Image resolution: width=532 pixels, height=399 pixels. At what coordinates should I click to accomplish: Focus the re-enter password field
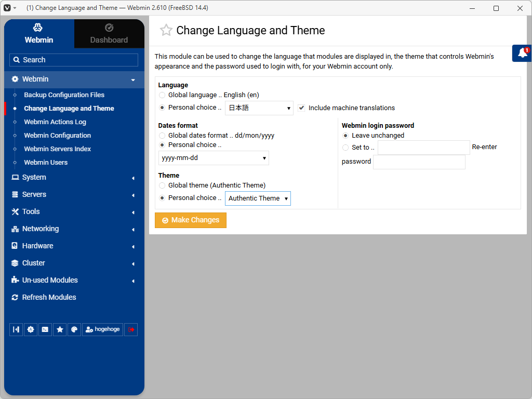(419, 162)
